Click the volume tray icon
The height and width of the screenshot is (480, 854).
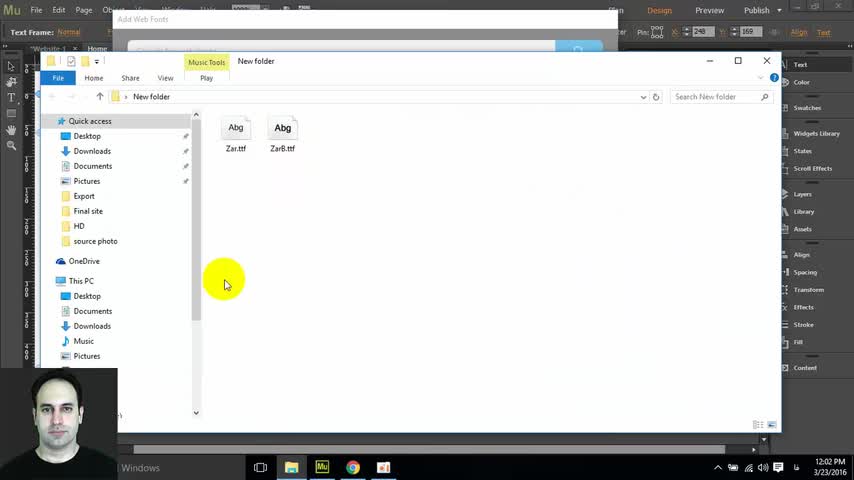click(x=763, y=467)
